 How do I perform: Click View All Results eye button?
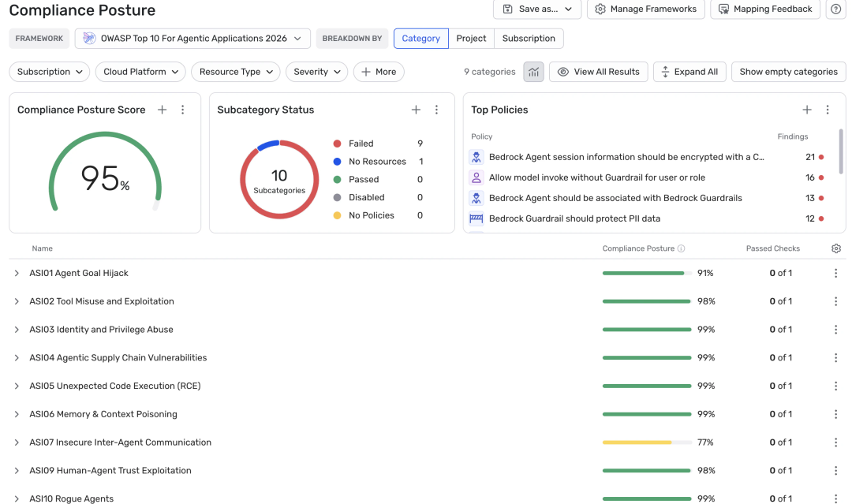coord(598,72)
